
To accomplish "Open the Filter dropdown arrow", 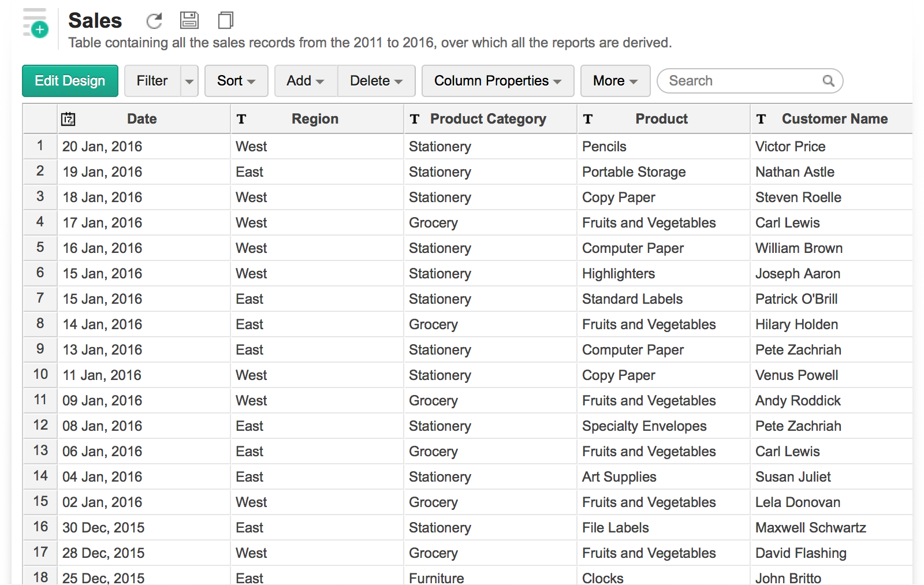I will (x=189, y=81).
